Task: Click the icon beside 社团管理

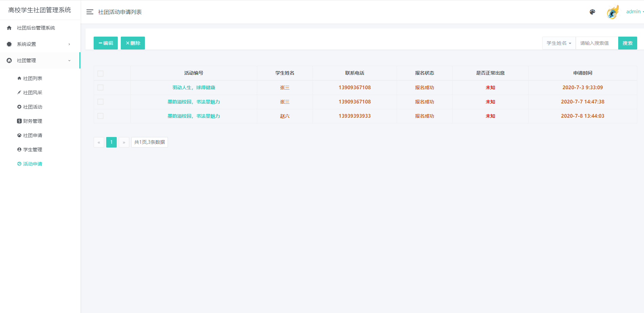Action: (9, 60)
